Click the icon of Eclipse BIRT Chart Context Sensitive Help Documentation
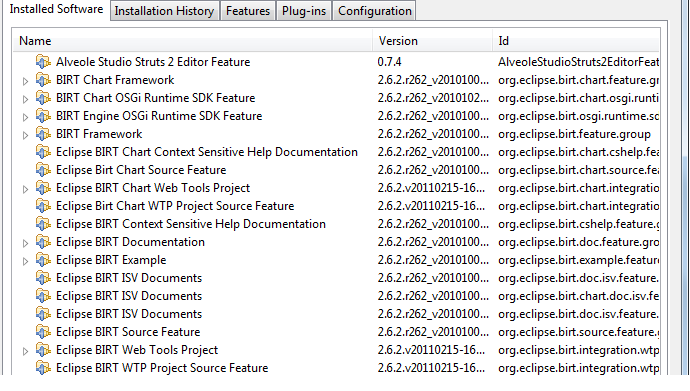 click(43, 152)
